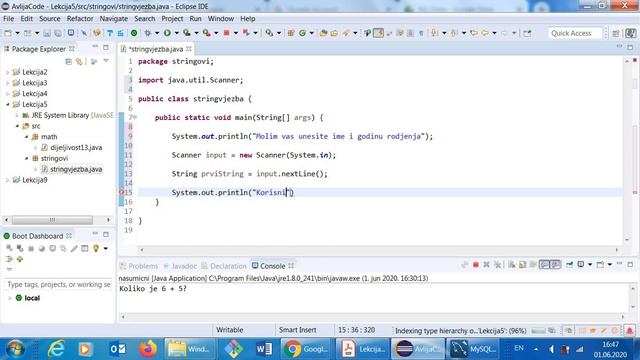Click the Save toolbar icon
This screenshot has height=360, width=640.
click(x=47, y=33)
